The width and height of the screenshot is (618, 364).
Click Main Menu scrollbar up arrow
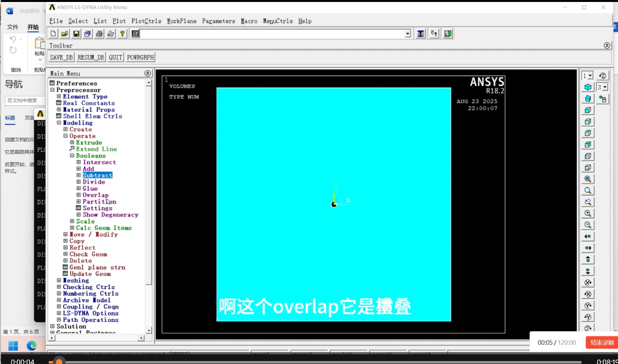pyautogui.click(x=149, y=83)
